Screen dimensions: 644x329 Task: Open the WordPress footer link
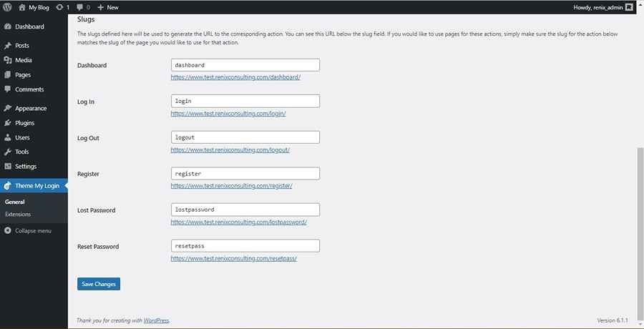(x=156, y=320)
